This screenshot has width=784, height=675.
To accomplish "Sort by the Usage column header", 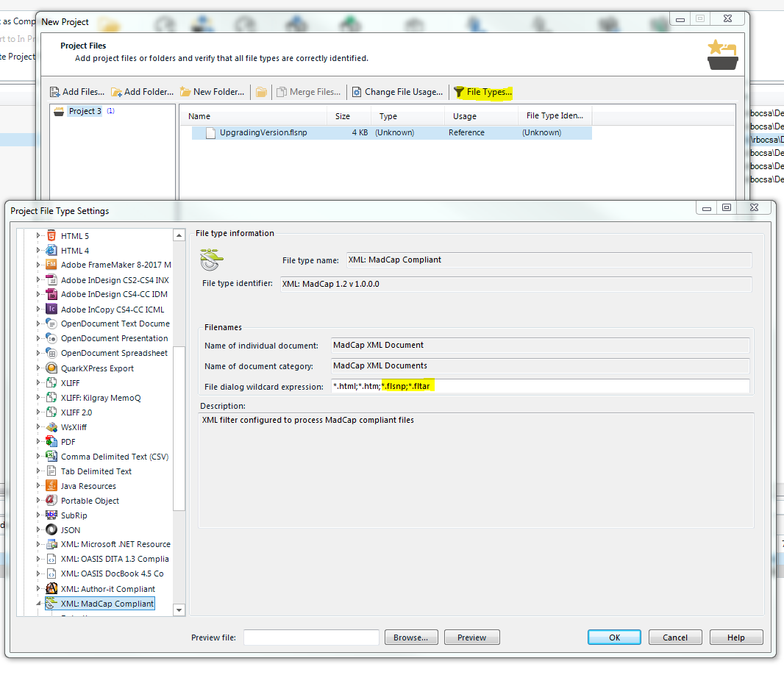I will click(x=481, y=116).
